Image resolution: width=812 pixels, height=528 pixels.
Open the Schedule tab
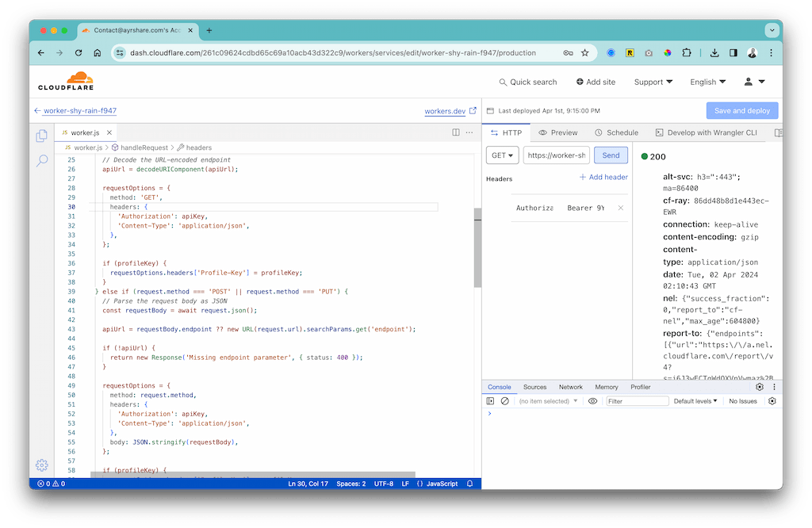click(x=616, y=132)
